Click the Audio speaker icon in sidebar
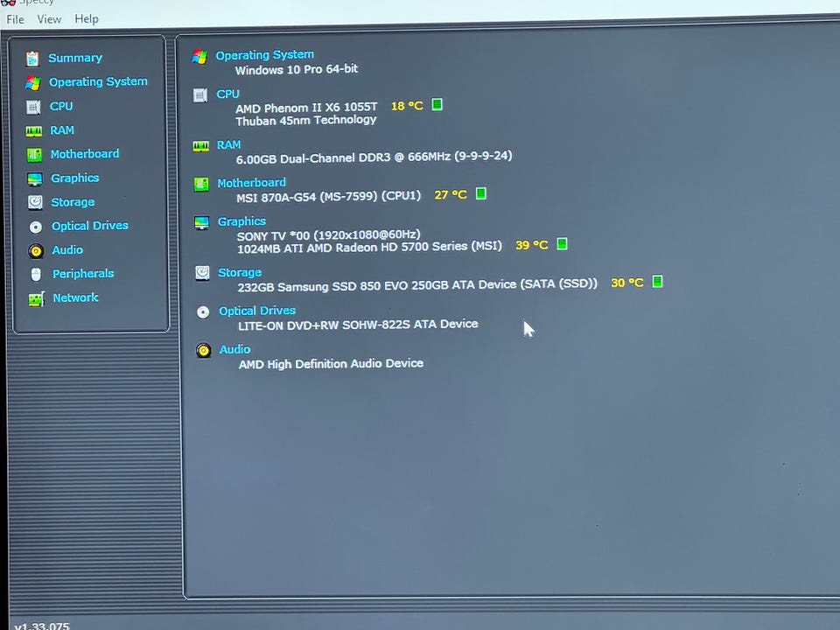 pos(36,251)
